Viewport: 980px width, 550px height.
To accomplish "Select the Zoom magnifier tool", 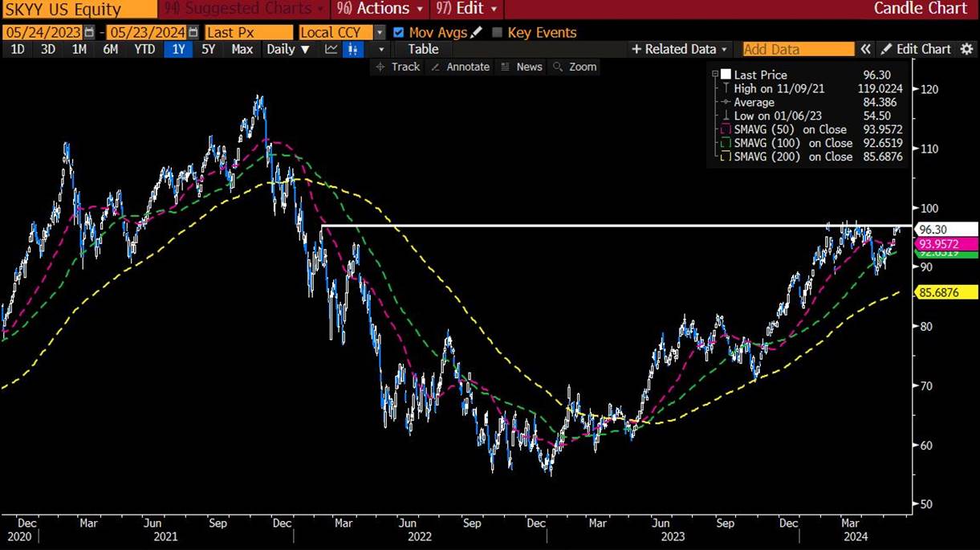I will 575,67.
